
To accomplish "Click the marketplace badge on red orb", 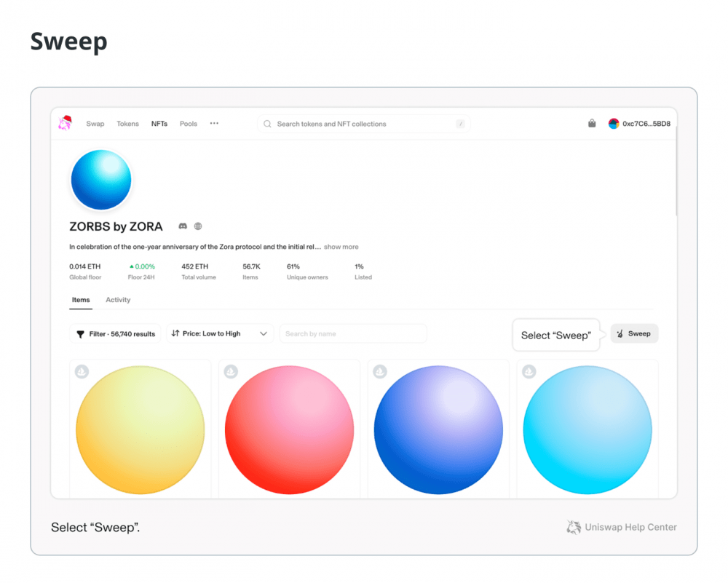I will (231, 371).
